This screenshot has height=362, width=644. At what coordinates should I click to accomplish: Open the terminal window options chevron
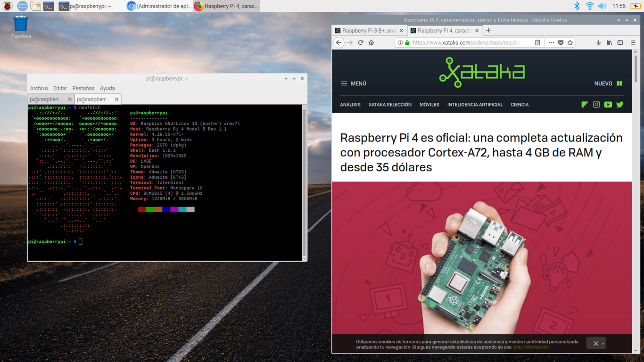click(286, 78)
